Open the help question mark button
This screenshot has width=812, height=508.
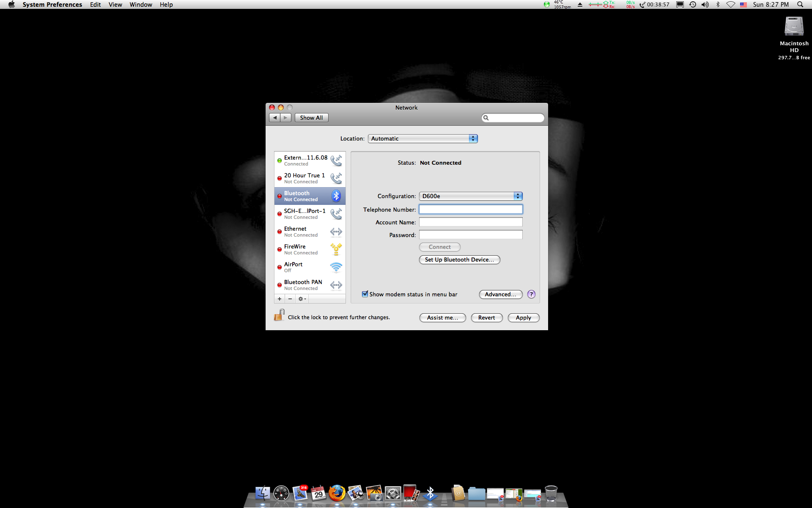531,294
